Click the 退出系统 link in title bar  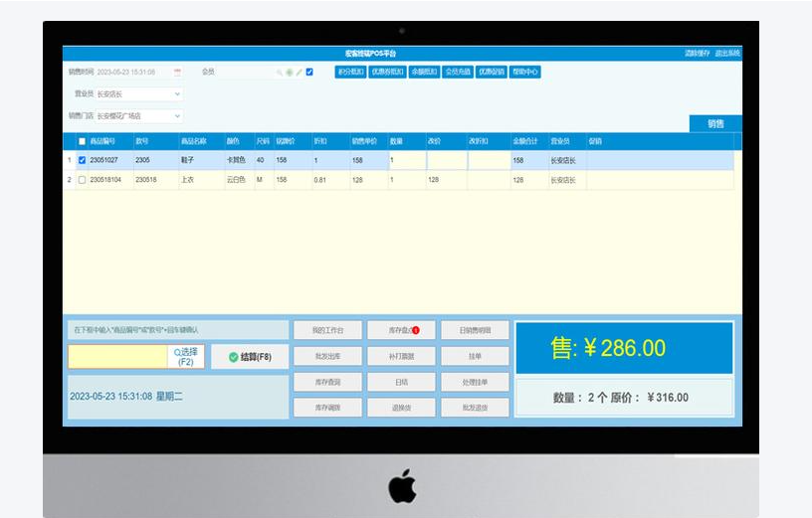point(727,54)
